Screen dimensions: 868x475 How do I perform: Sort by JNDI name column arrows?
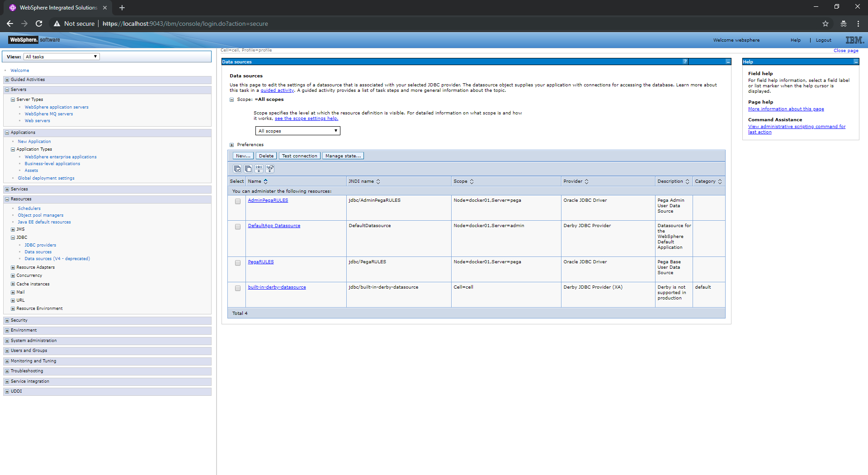[378, 181]
